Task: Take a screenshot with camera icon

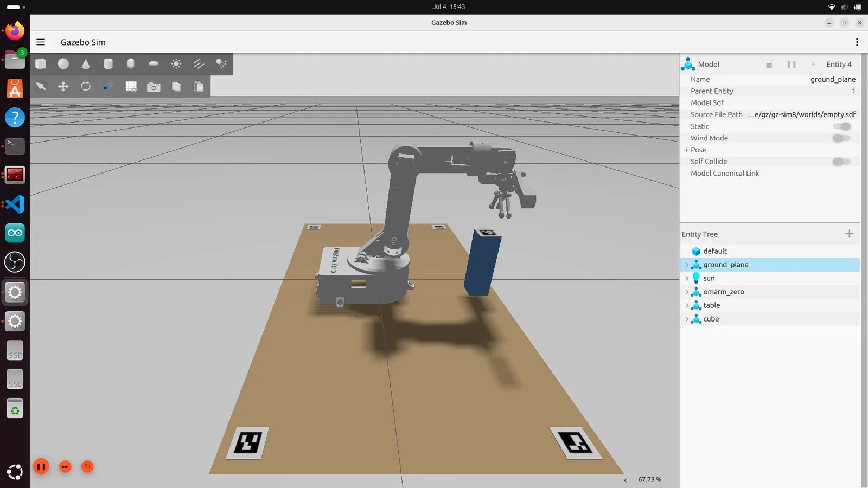Action: pos(154,87)
